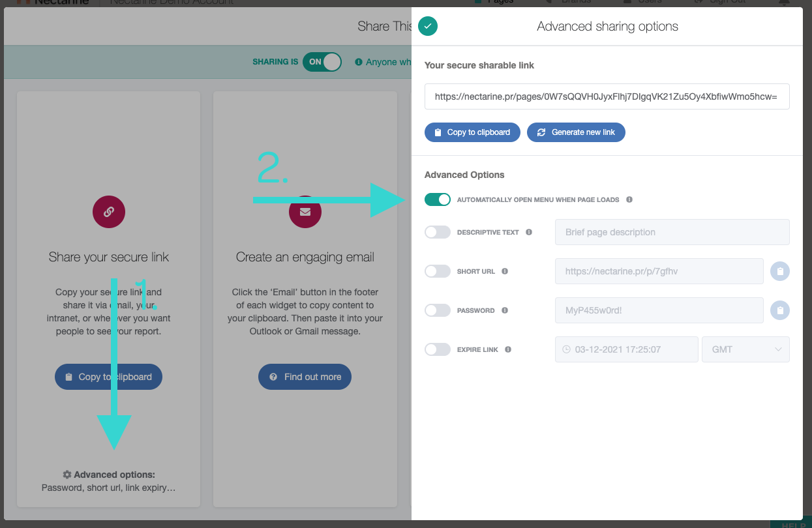Viewport: 812px width, 528px height.
Task: Click the link icon above Share your secure link
Action: coord(109,212)
